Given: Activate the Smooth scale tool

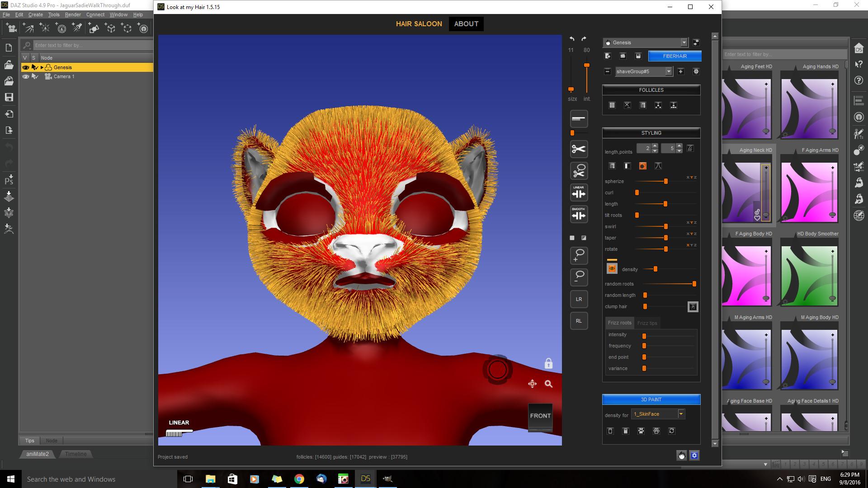Looking at the screenshot, I should 579,215.
